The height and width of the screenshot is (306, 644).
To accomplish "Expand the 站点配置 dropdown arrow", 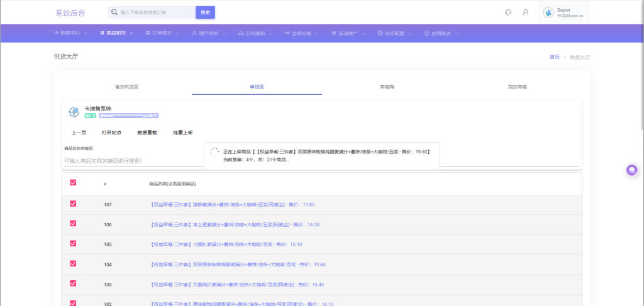I will 410,34.
